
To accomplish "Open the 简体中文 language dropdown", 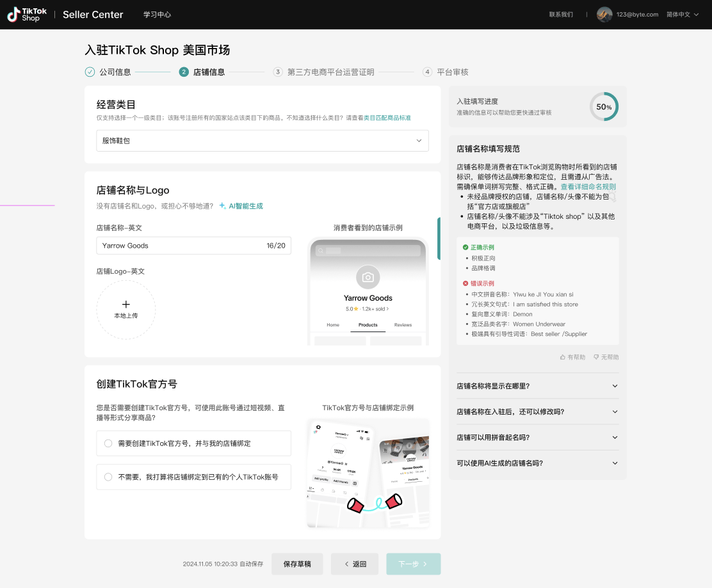I will click(x=680, y=14).
